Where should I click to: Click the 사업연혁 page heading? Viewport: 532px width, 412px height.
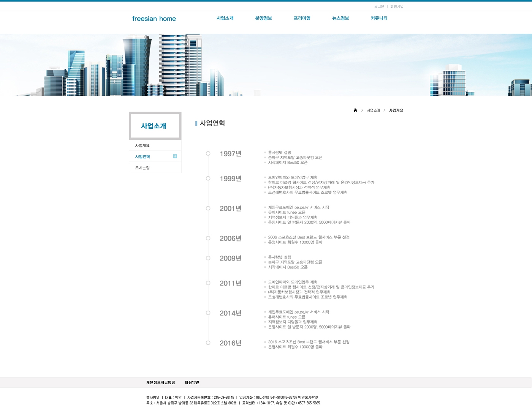click(x=212, y=123)
